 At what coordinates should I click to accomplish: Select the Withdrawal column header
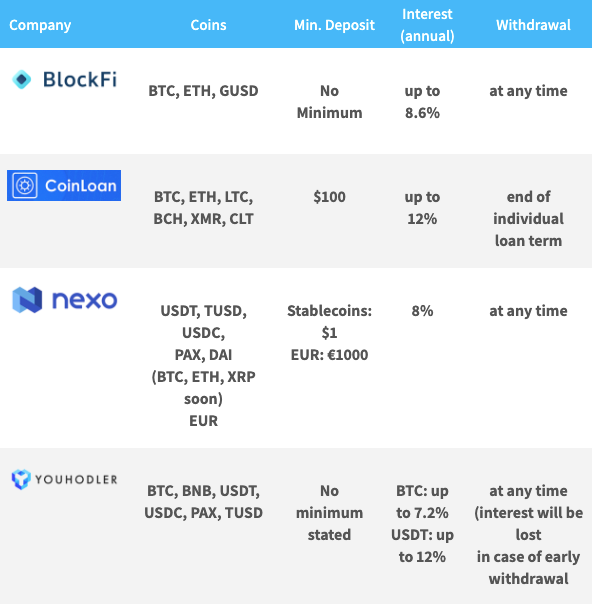click(x=533, y=25)
